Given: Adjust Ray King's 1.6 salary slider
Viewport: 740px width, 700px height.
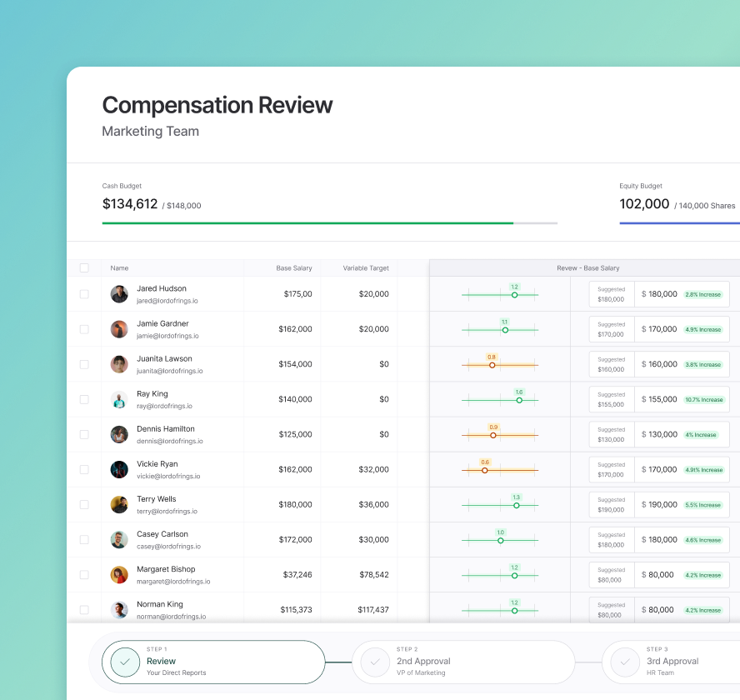Looking at the screenshot, I should pyautogui.click(x=519, y=400).
